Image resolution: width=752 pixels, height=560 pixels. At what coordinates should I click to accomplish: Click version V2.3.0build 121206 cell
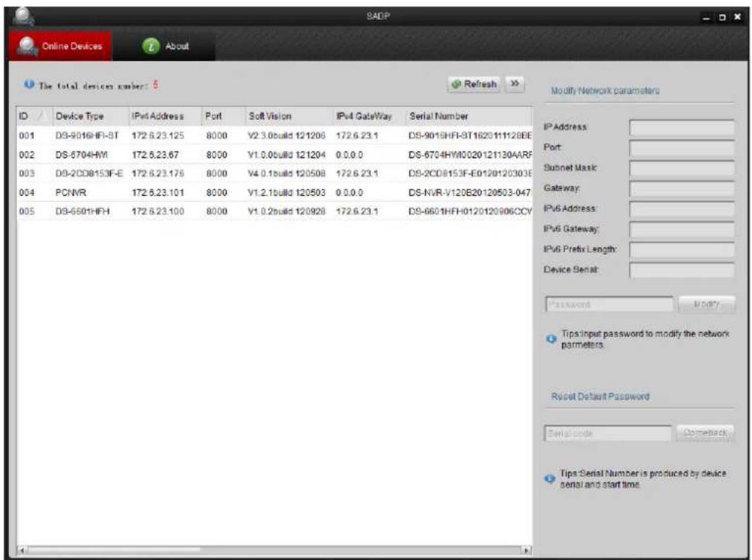tap(286, 136)
